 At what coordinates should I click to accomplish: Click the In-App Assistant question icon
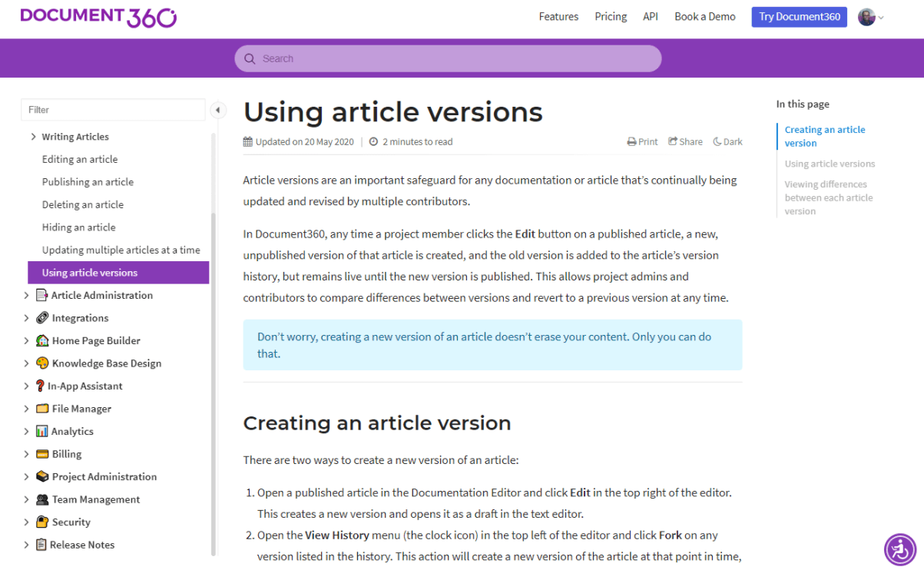pyautogui.click(x=41, y=386)
